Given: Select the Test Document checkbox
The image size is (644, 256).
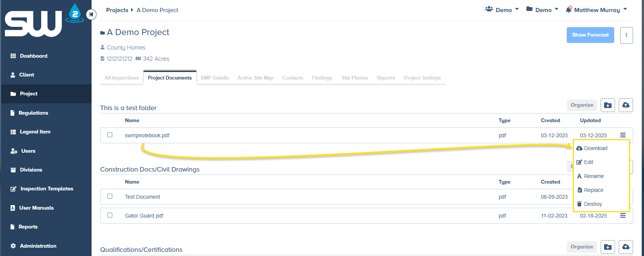Looking at the screenshot, I should point(110,196).
